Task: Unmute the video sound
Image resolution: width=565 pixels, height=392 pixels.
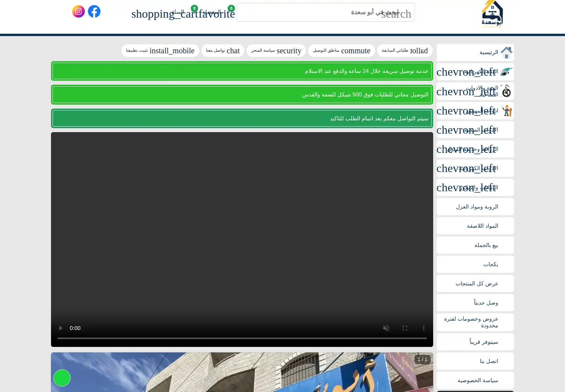Action: pos(386,328)
